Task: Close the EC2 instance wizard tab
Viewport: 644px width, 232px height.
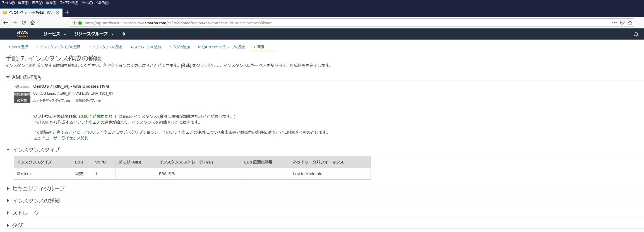Action: 58,13
